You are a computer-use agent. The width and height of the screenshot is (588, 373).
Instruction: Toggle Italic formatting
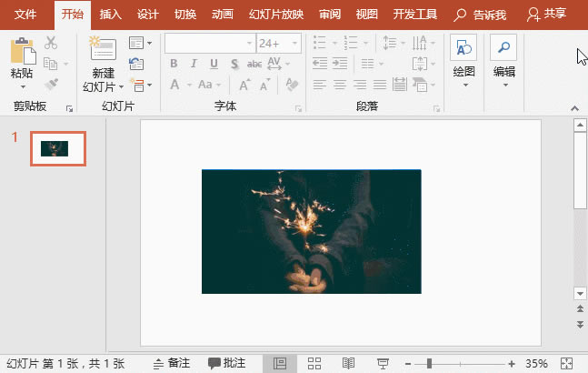(194, 64)
